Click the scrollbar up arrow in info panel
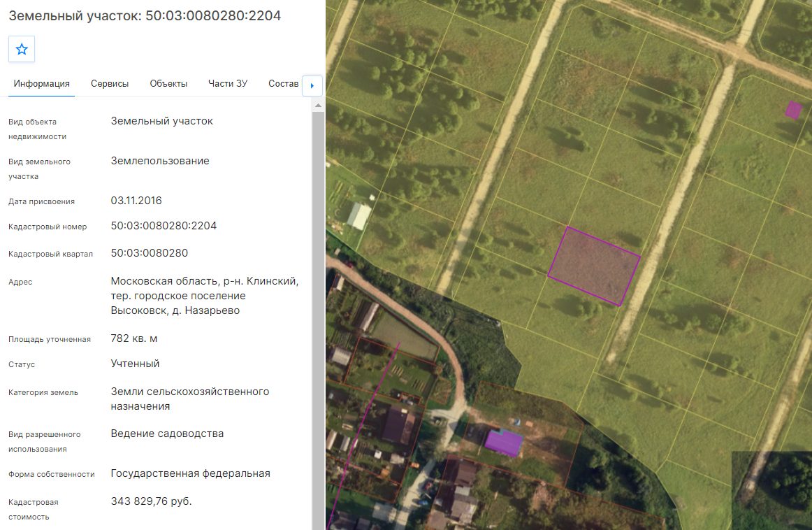Image resolution: width=812 pixels, height=530 pixels. coord(319,106)
